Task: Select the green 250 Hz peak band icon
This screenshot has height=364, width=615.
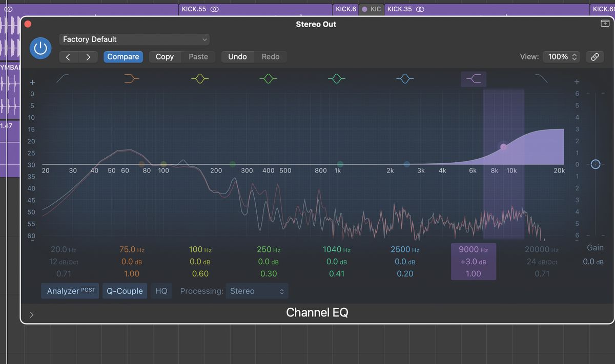Action: [x=268, y=78]
